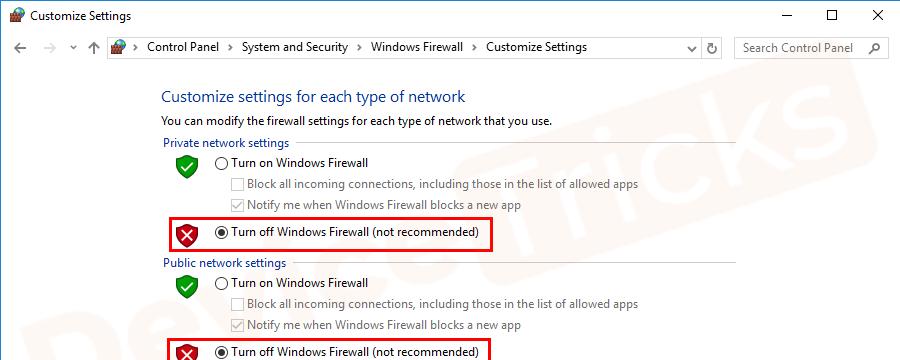Toggle Notify me checkbox under Public network
This screenshot has width=900, height=360.
pos(237,326)
